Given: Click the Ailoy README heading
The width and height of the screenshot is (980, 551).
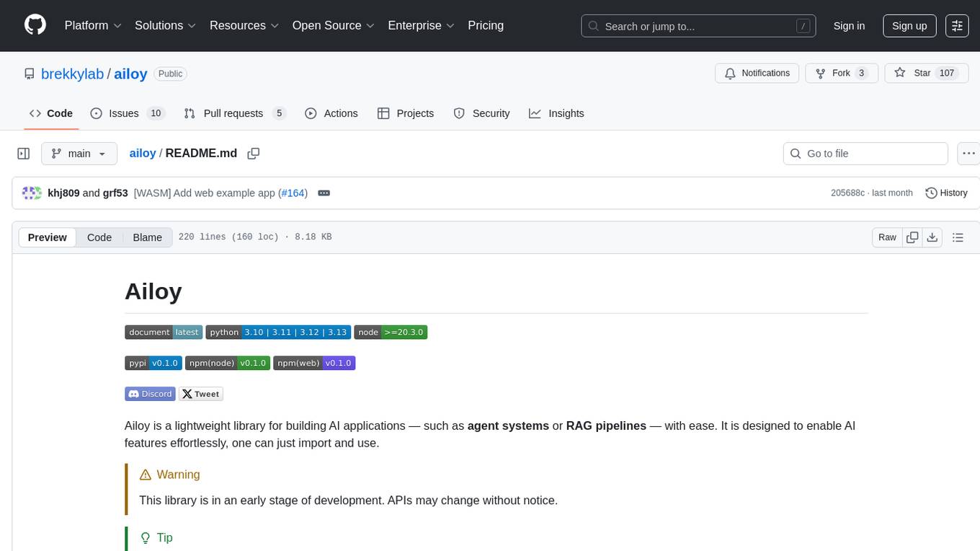Looking at the screenshot, I should 153,291.
